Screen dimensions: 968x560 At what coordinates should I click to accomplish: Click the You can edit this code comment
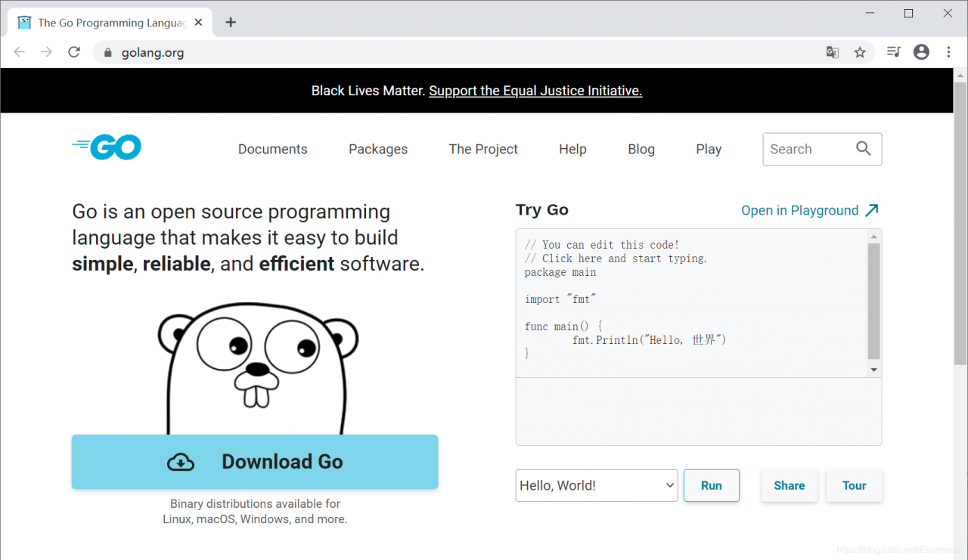click(x=602, y=245)
